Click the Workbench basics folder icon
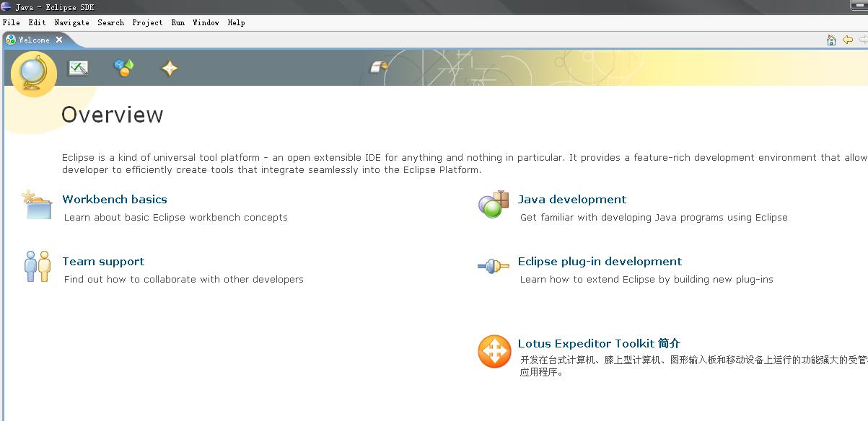 pos(37,205)
